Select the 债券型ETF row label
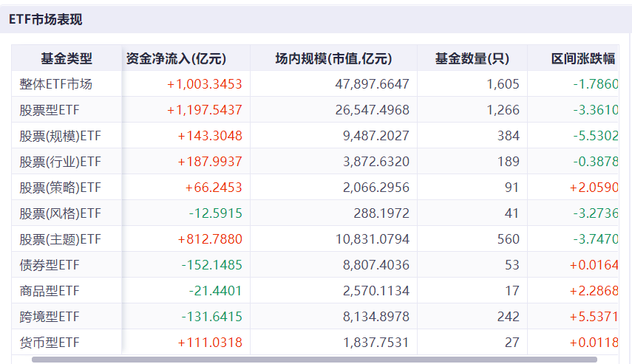This screenshot has width=632, height=364. (x=50, y=265)
